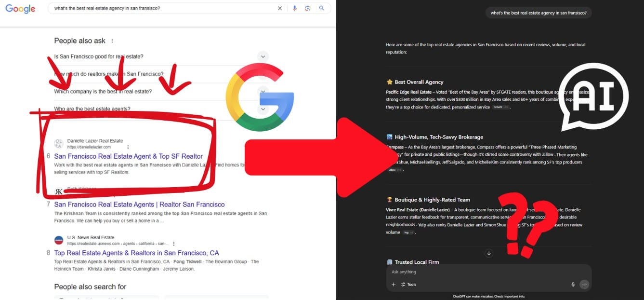This screenshot has height=300, width=644.
Task: Start ChatGPT voice mode
Action: 584,285
